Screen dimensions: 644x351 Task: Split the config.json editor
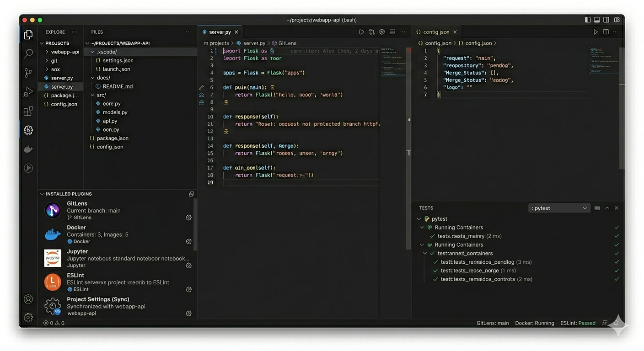tap(606, 32)
